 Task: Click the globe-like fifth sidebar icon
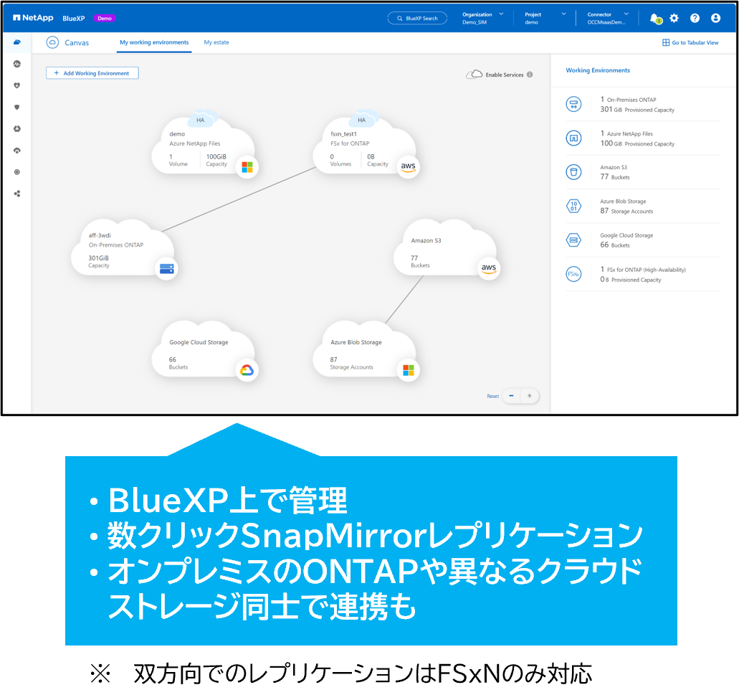[x=17, y=129]
